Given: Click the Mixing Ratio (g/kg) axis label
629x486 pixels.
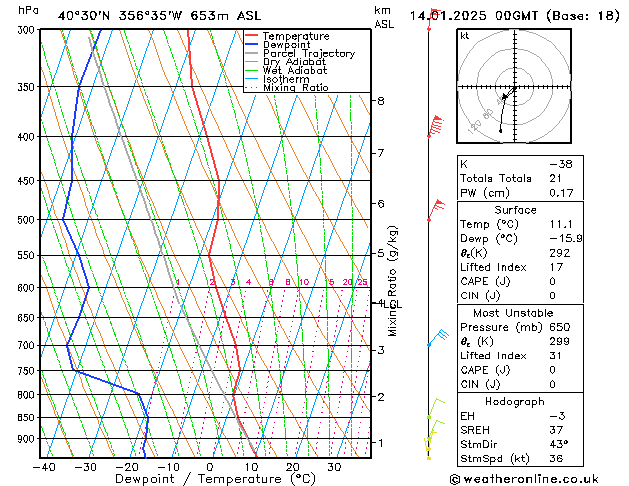Looking at the screenshot, I should point(392,281).
